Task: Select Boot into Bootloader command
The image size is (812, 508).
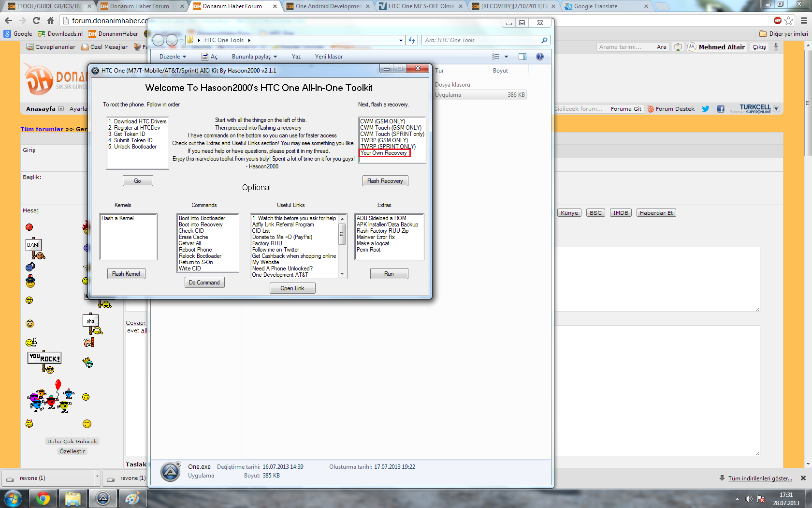Action: [202, 218]
